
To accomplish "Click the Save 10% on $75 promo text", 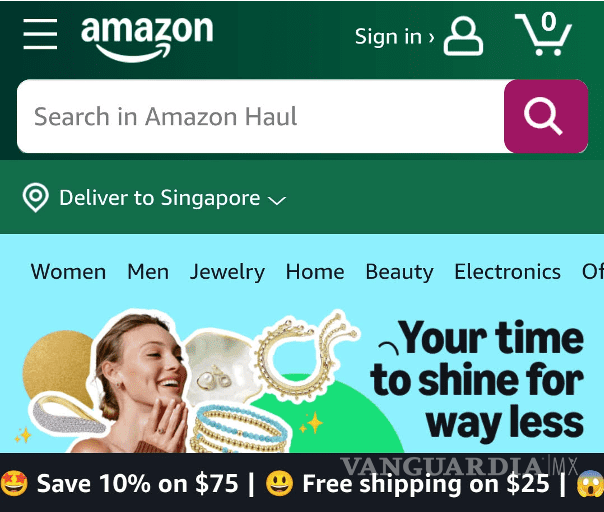I will click(138, 483).
